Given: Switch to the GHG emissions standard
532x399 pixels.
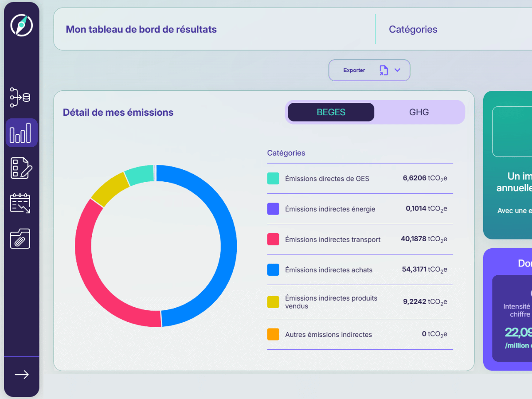Looking at the screenshot, I should tap(419, 112).
